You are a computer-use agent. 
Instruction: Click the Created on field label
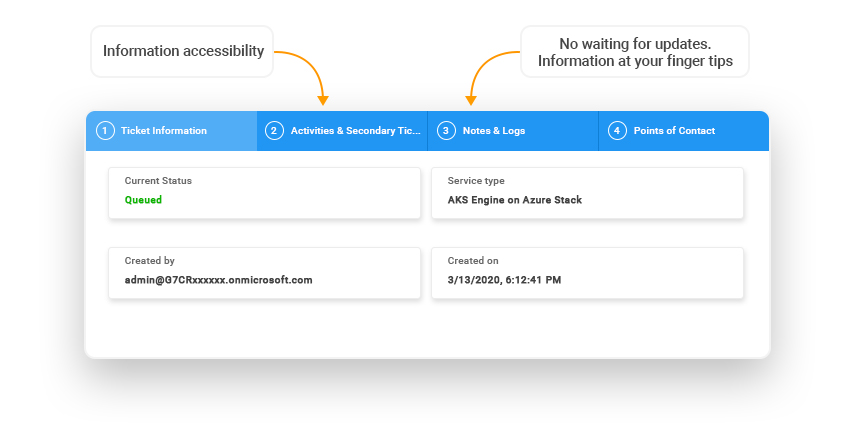473,261
